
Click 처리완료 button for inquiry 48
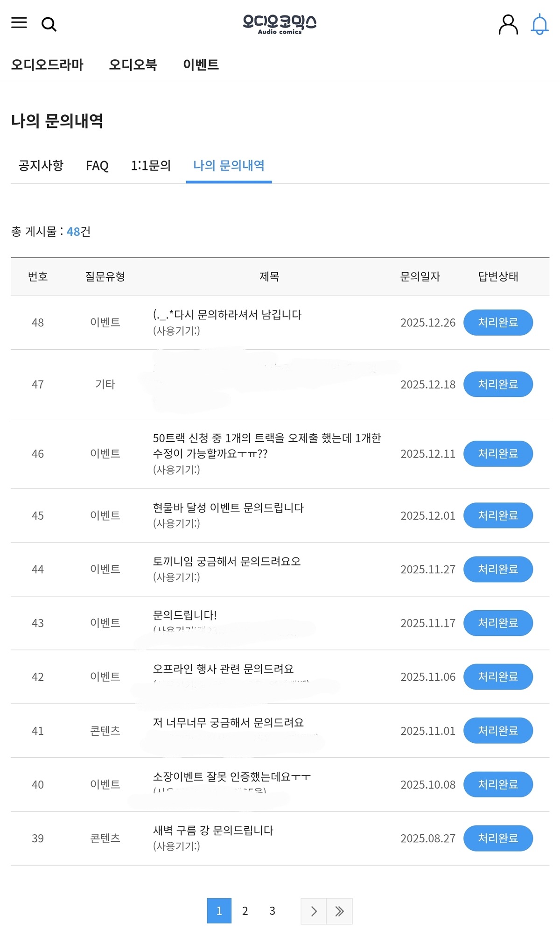click(498, 322)
